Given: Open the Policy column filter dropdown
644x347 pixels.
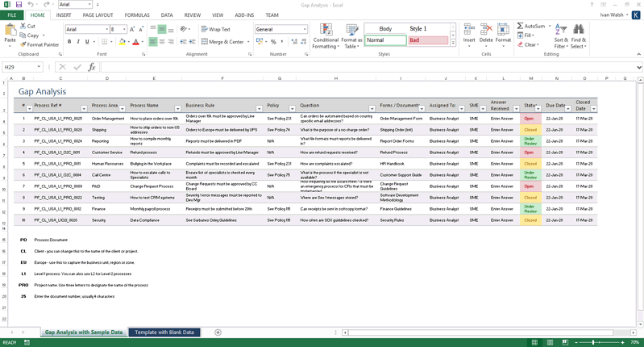Looking at the screenshot, I should coord(292,109).
